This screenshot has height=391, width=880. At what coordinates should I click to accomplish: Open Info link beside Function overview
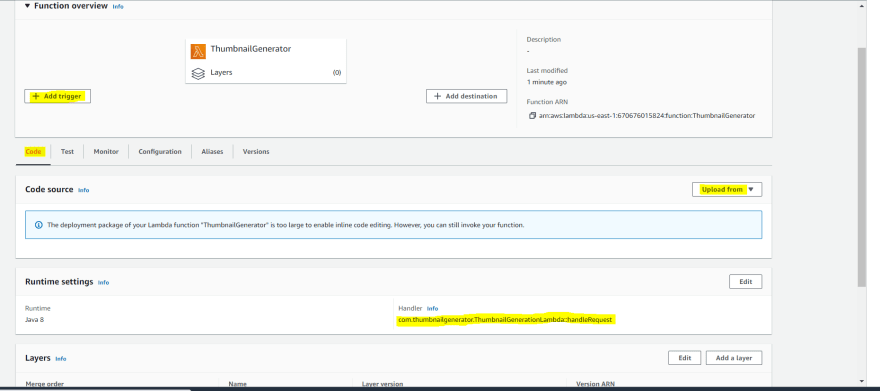pyautogui.click(x=118, y=7)
